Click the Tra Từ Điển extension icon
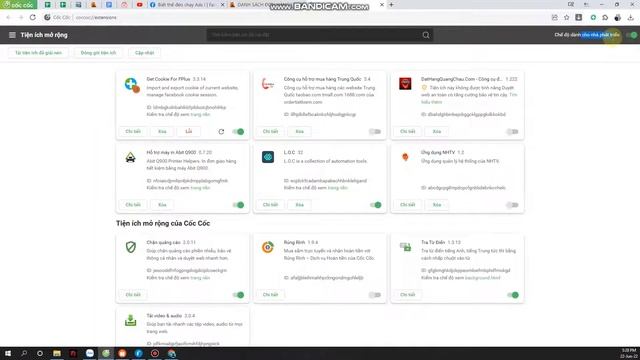 coord(405,247)
